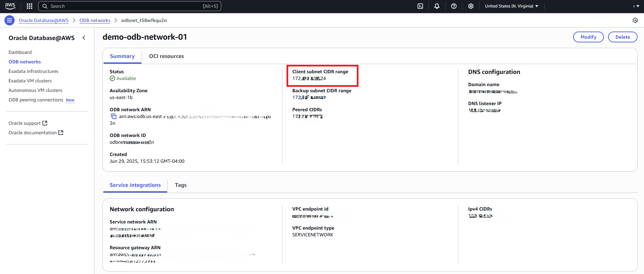The image size is (644, 274).
Task: Toggle the side navigation hamburger menu
Action: point(10,20)
